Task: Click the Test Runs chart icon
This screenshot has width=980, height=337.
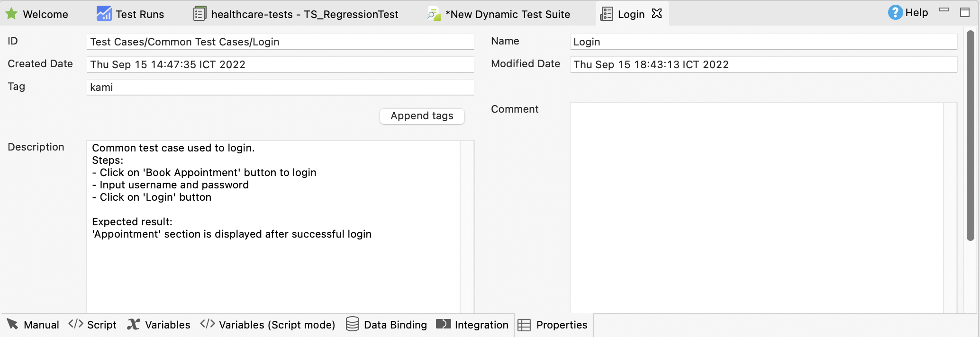Action: point(104,14)
